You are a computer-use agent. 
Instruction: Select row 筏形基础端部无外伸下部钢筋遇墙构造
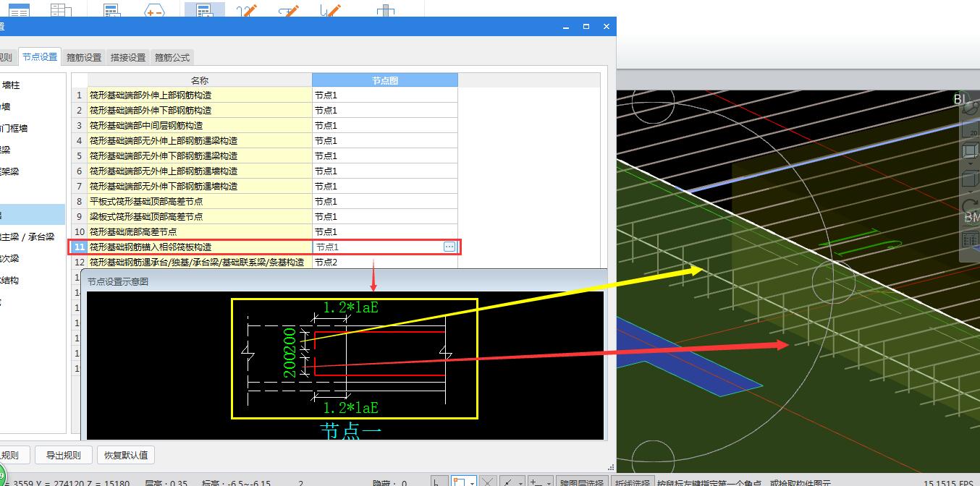(200, 186)
